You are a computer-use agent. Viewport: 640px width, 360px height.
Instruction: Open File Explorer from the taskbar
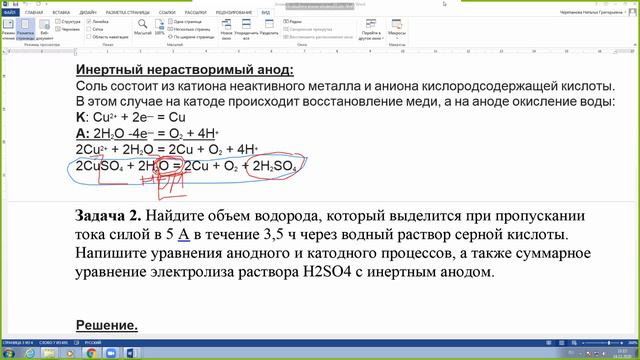[x=49, y=353]
